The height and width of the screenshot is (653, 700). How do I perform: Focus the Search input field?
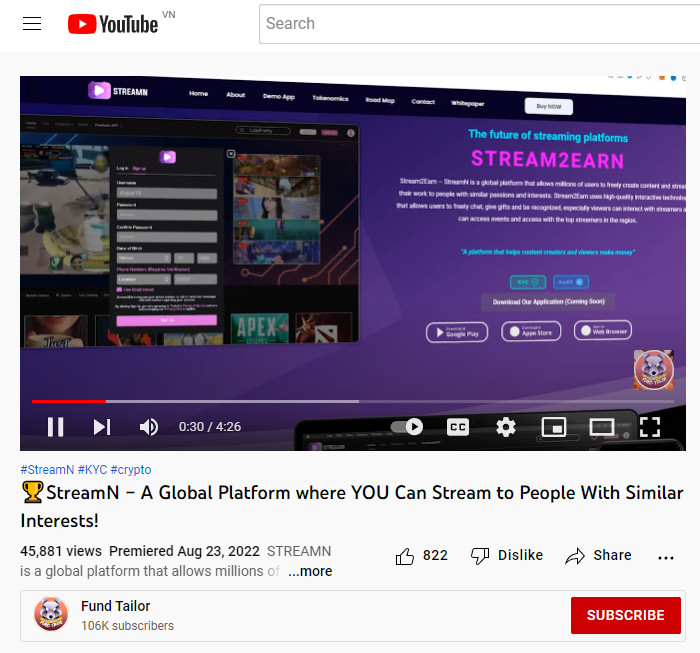click(x=479, y=24)
